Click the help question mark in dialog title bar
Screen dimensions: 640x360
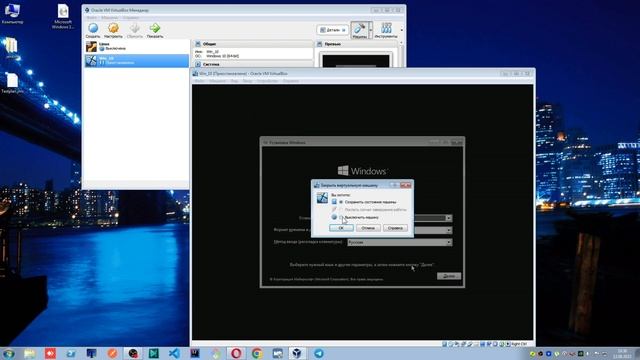coord(395,185)
